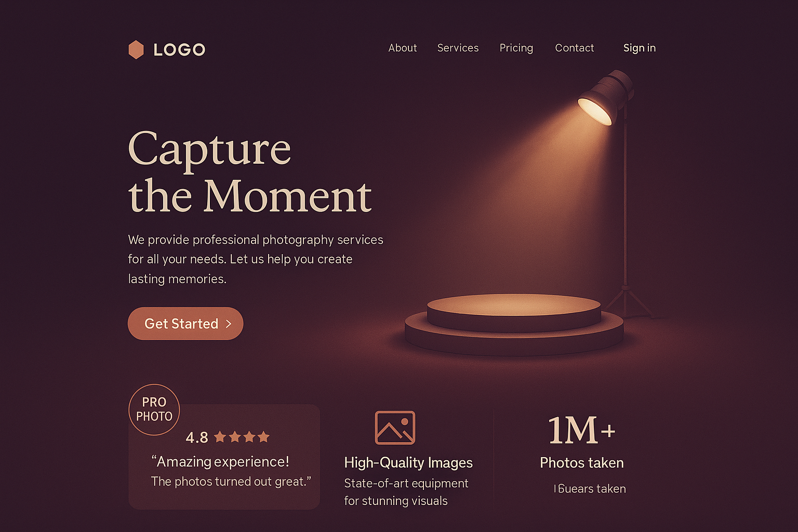Navigate to the Contact link
This screenshot has width=798, height=532.
pyautogui.click(x=574, y=48)
